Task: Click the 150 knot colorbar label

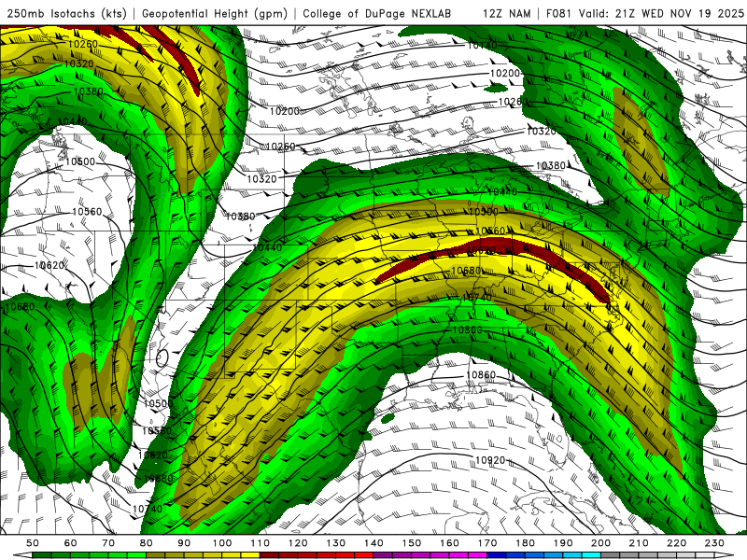Action: [412, 543]
